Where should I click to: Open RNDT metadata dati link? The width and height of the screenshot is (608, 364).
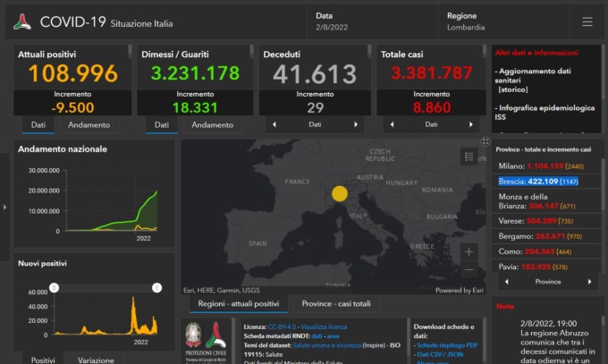pos(317,336)
